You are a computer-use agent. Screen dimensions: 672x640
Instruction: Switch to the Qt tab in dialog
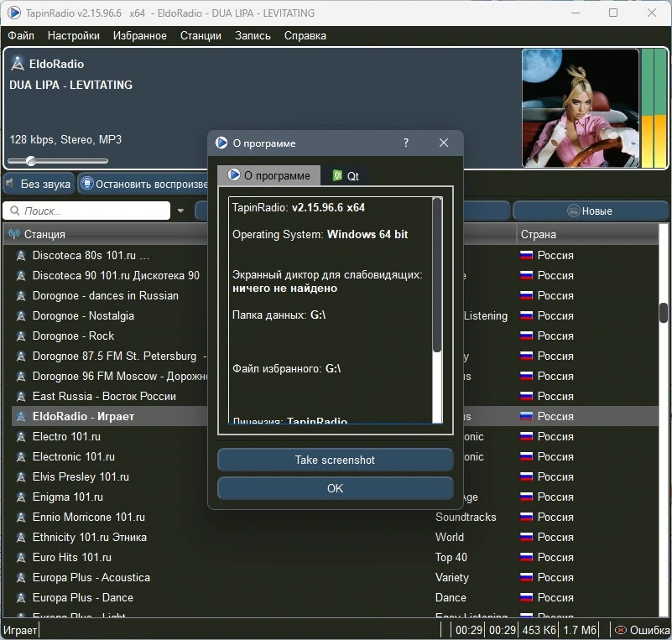346,176
